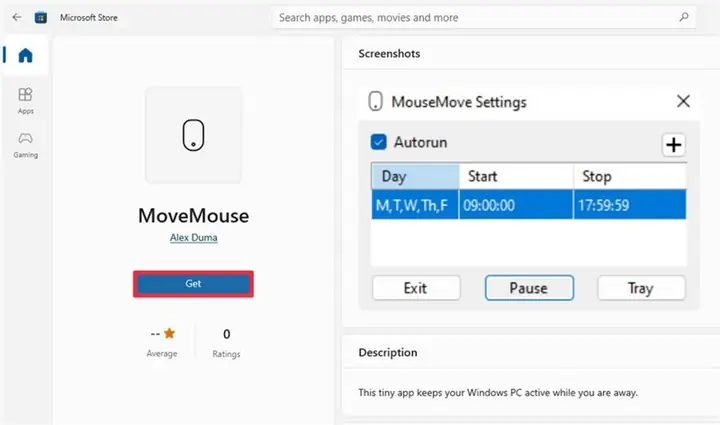Select the M,T,W,Th,F day cell
Screen dimensions: 720x425
pos(415,205)
